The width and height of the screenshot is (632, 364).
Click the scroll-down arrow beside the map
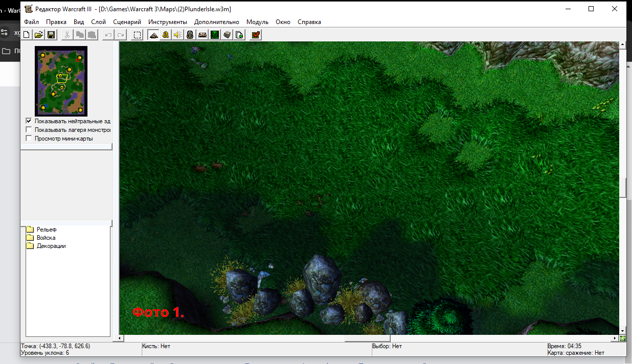point(623,331)
